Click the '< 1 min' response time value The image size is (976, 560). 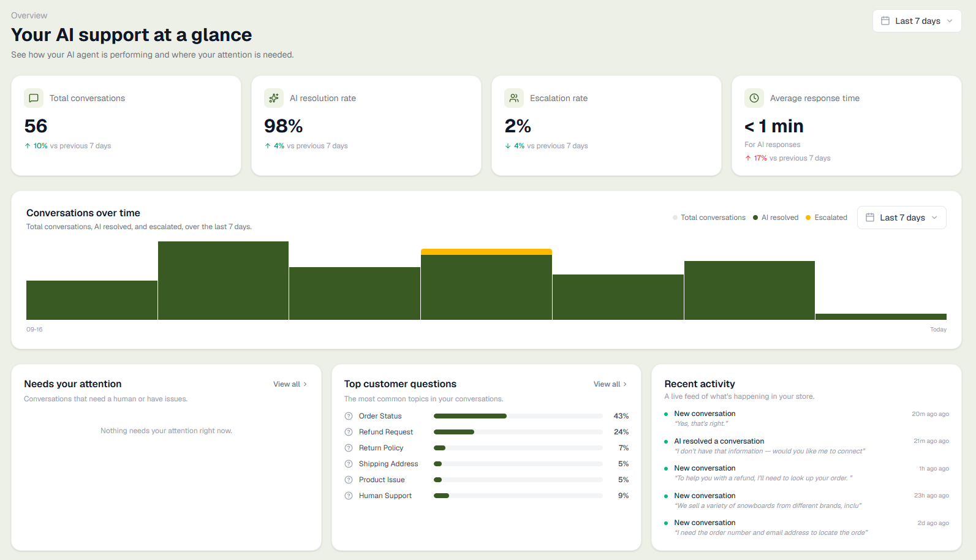click(x=774, y=126)
